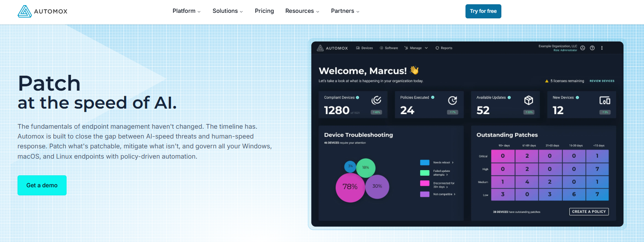This screenshot has height=242, width=644.
Task: Expand the Failed update attempts legend entry
Action: point(442,173)
